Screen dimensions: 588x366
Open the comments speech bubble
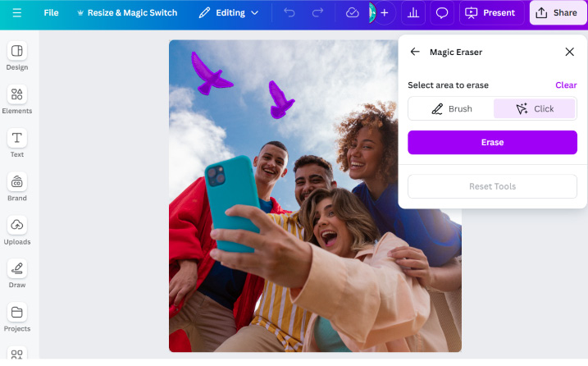click(x=442, y=13)
